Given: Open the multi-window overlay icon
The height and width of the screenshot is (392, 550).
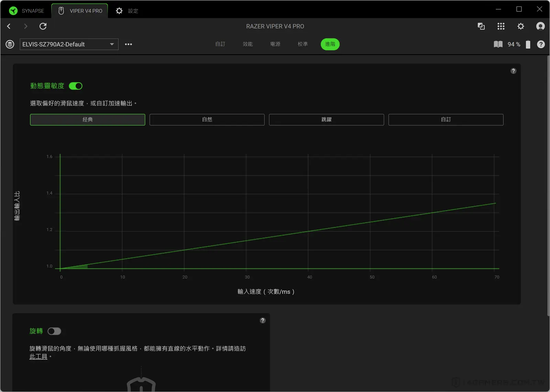Looking at the screenshot, I should click(481, 26).
